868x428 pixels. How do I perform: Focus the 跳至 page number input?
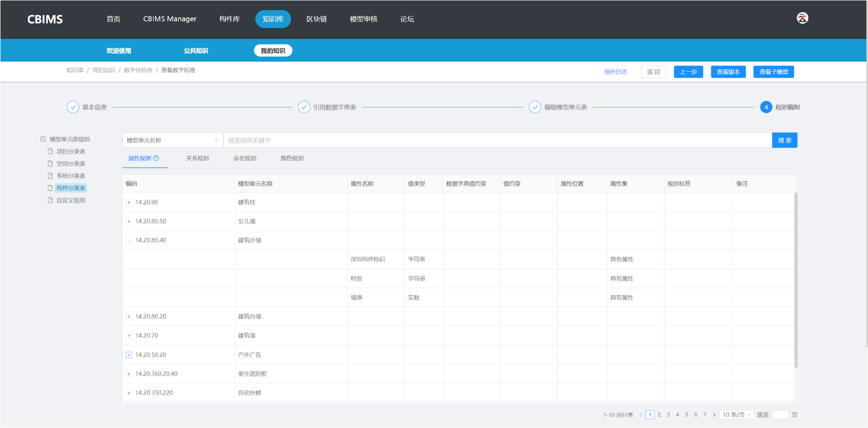[780, 415]
